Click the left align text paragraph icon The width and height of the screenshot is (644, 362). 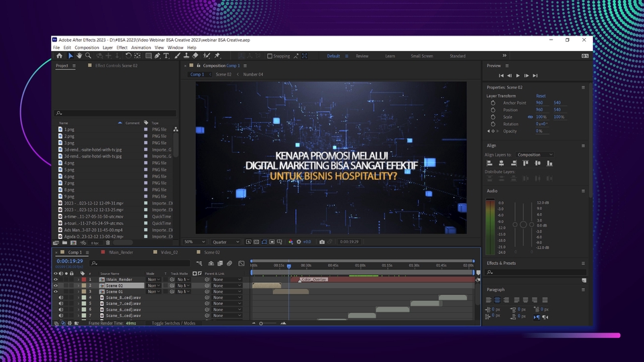489,300
